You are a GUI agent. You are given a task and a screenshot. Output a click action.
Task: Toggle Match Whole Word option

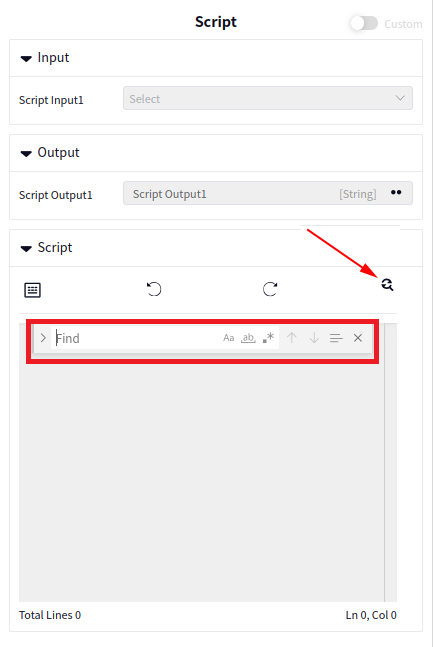(248, 338)
